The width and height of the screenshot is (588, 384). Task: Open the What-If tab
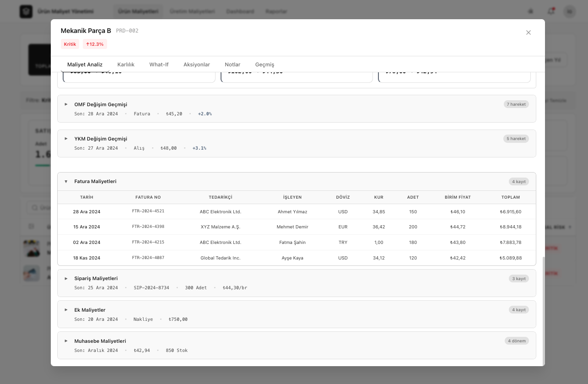click(159, 65)
